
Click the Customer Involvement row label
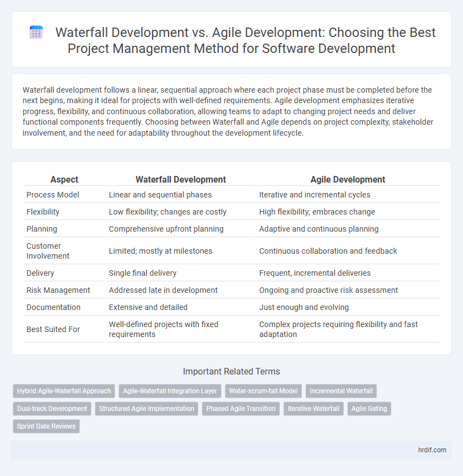47,251
